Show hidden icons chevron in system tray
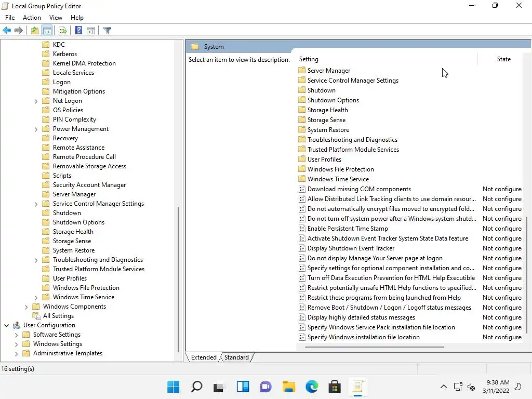The image size is (532, 399). pos(444,387)
